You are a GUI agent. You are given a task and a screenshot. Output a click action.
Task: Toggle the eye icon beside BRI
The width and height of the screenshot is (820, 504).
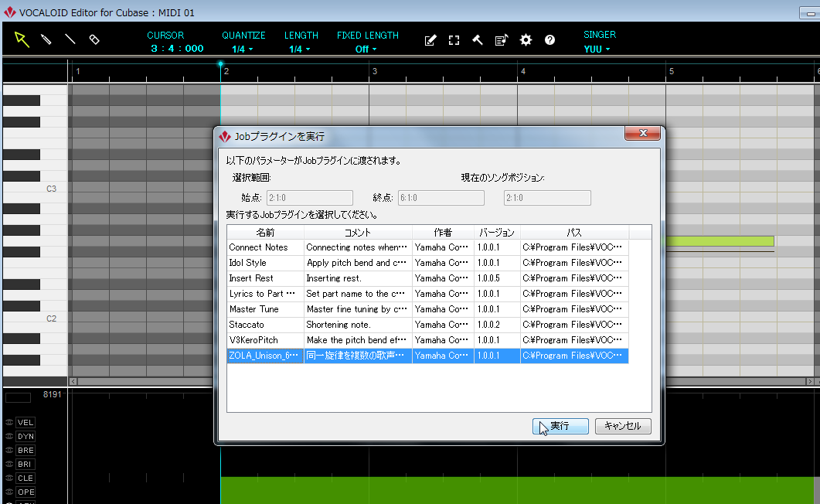(x=9, y=465)
